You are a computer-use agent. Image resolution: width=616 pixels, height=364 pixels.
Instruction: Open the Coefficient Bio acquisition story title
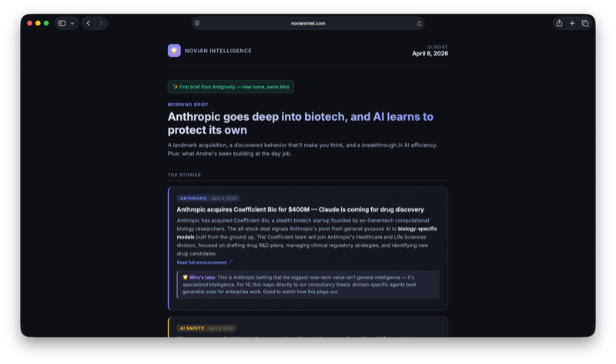[x=300, y=209]
